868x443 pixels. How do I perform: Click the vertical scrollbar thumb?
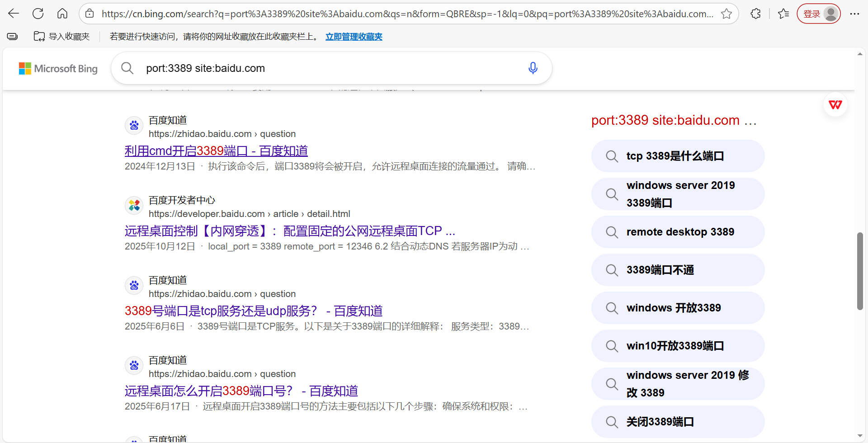pos(860,271)
